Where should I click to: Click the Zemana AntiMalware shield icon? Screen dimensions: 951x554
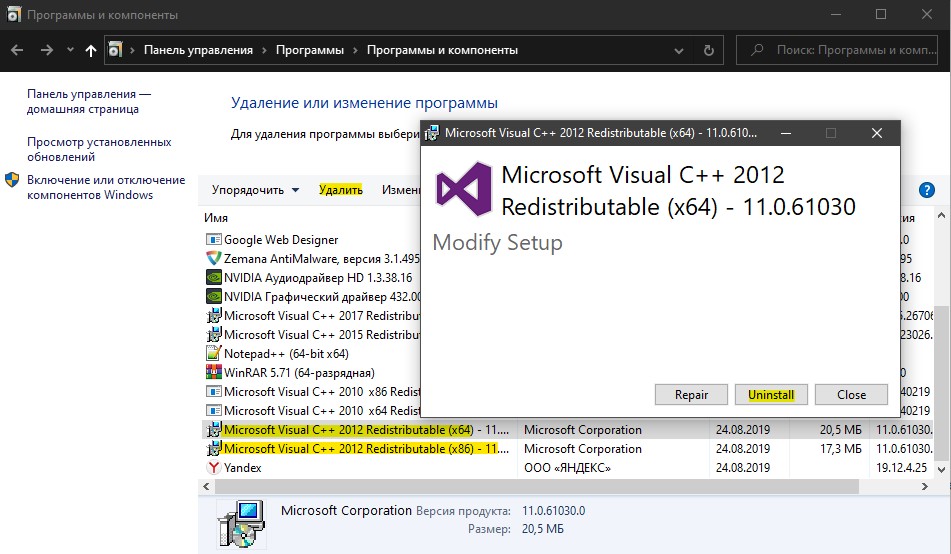click(213, 259)
